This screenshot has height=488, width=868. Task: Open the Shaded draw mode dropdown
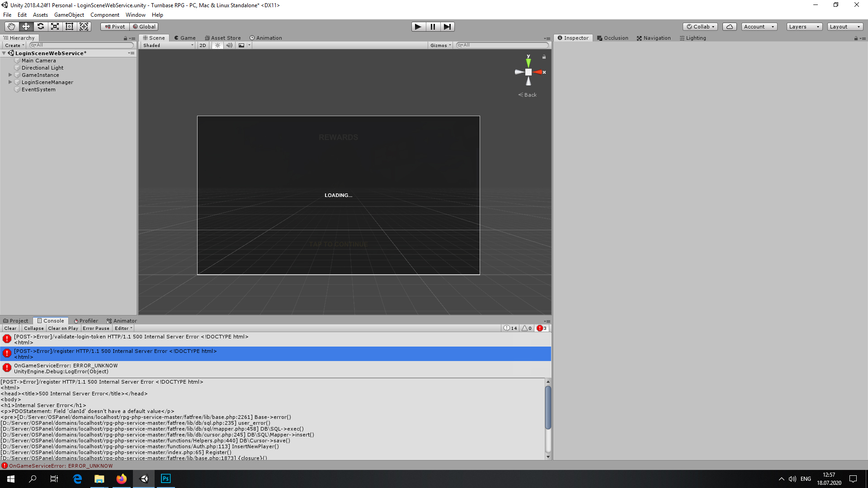[167, 45]
